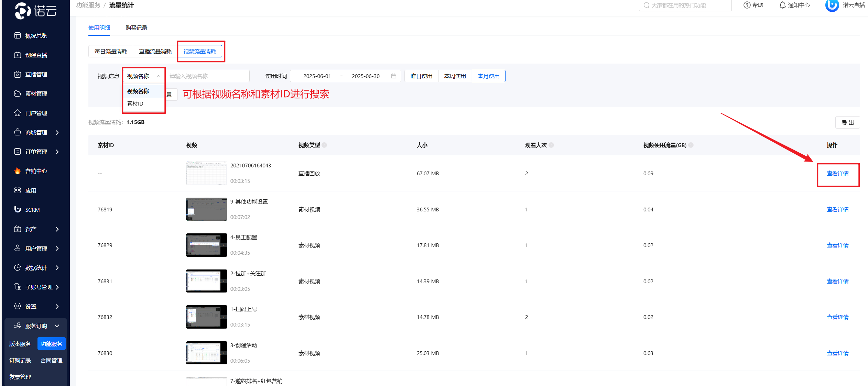Choose 素材ID option in dropdown list

tap(135, 103)
